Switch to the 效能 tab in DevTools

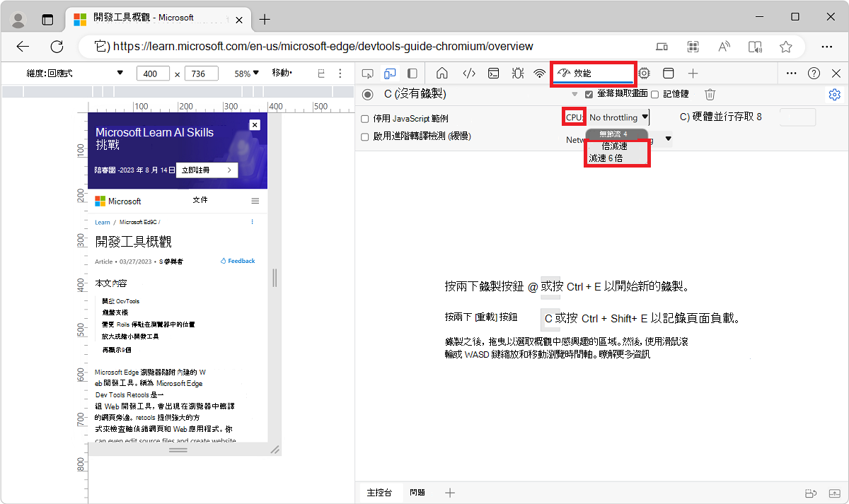[x=593, y=73]
